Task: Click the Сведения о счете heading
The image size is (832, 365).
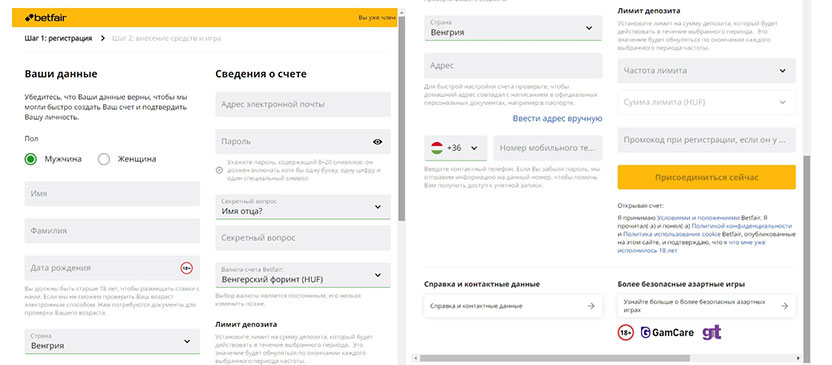Action: coord(261,74)
